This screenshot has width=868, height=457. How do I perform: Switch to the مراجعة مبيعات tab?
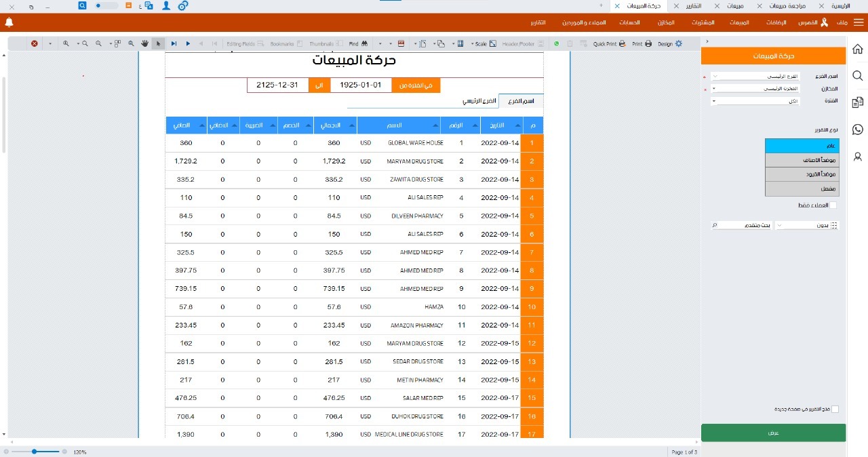pos(787,5)
